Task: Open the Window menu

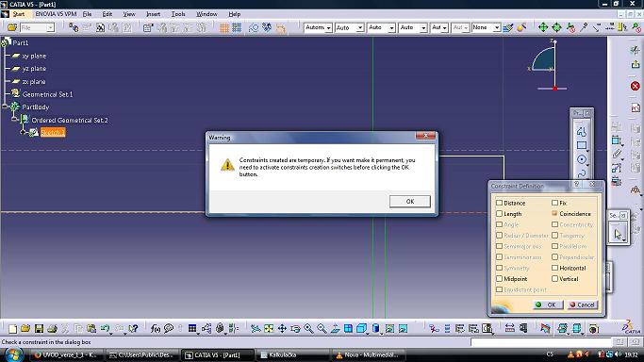Action: (x=206, y=14)
